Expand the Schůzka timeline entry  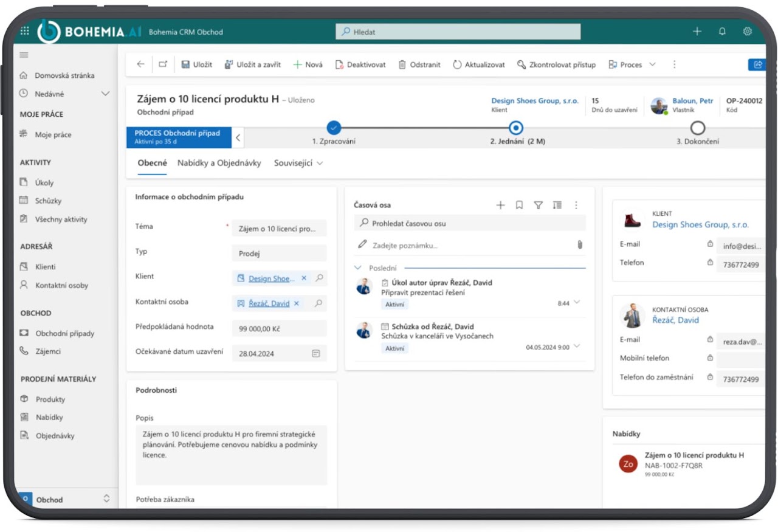[x=577, y=347]
